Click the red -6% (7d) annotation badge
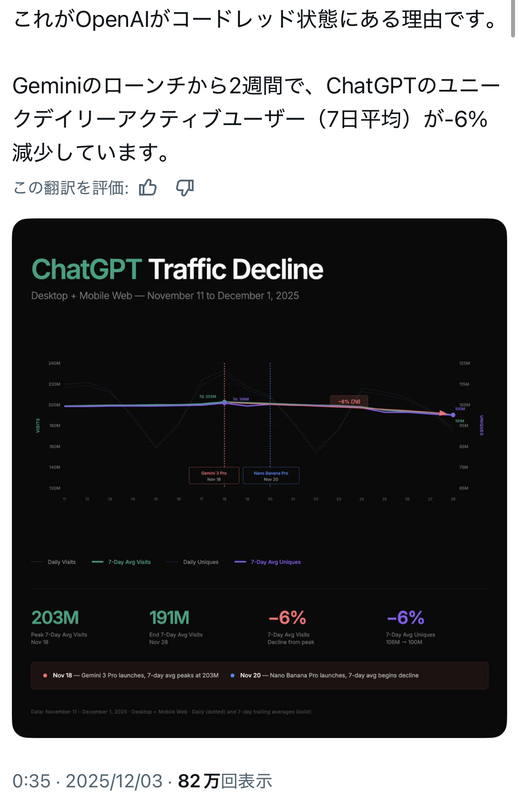Screen dimensions: 519x812 (x=349, y=401)
